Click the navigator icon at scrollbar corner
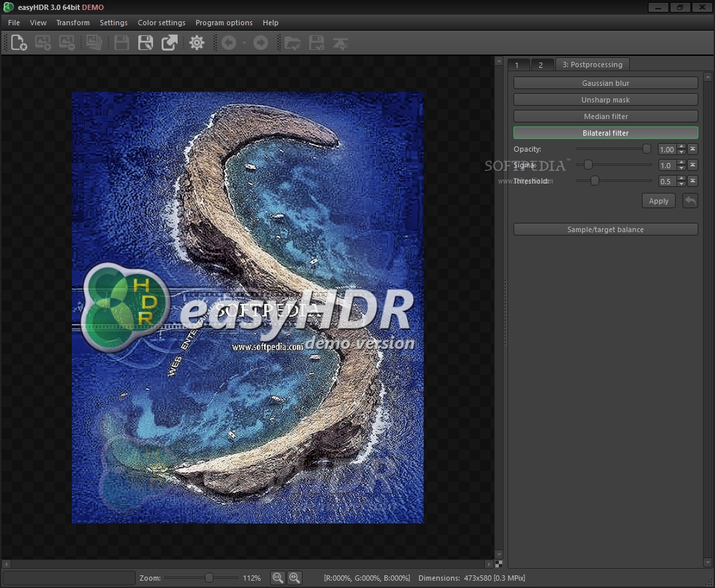This screenshot has height=588, width=715. click(499, 564)
